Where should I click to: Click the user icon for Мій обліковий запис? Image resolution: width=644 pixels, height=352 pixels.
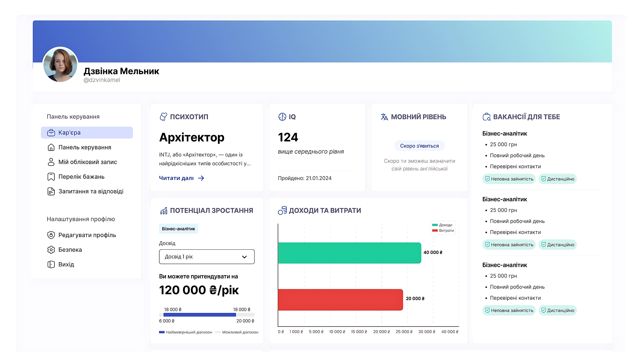51,162
